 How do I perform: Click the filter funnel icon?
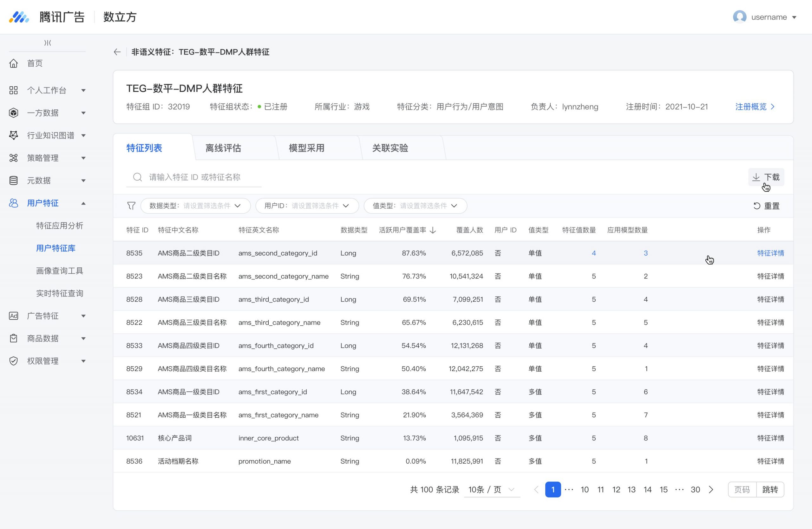[131, 206]
